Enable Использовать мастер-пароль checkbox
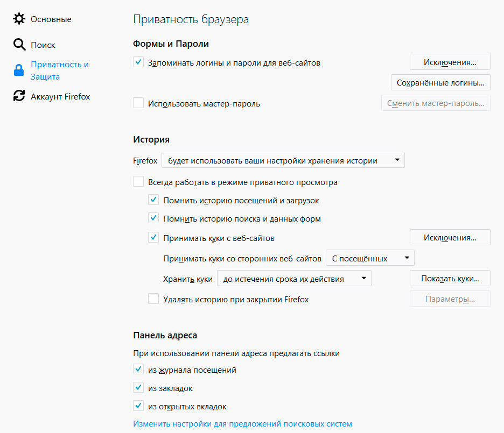 pyautogui.click(x=138, y=103)
